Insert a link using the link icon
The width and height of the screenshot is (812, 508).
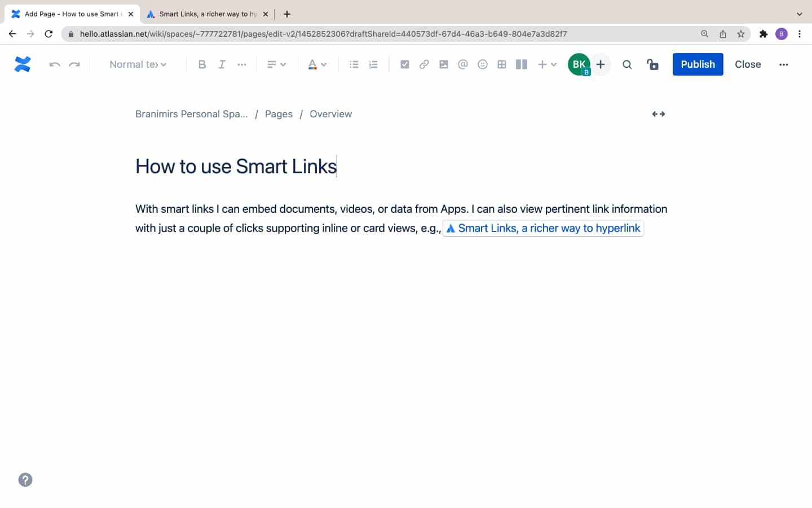coord(424,64)
